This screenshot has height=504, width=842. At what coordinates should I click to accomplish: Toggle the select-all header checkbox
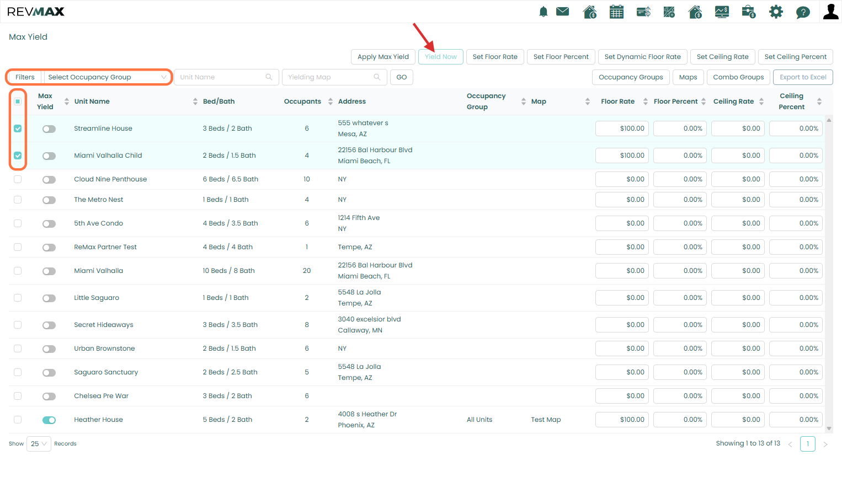(x=18, y=101)
